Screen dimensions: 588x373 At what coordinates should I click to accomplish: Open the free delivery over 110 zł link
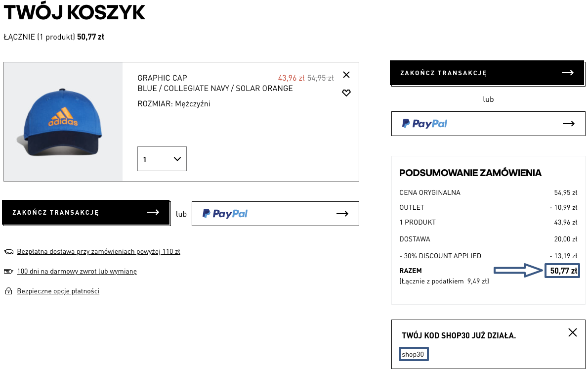98,252
